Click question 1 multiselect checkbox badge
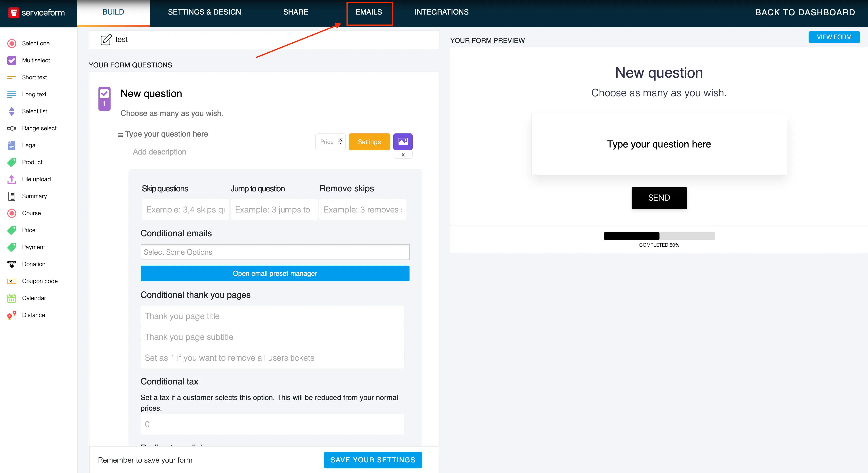Viewport: 868px width, 473px height. click(104, 98)
